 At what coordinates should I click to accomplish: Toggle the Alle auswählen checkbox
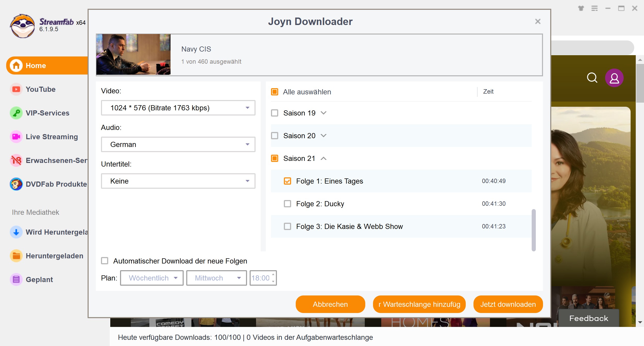coord(275,92)
